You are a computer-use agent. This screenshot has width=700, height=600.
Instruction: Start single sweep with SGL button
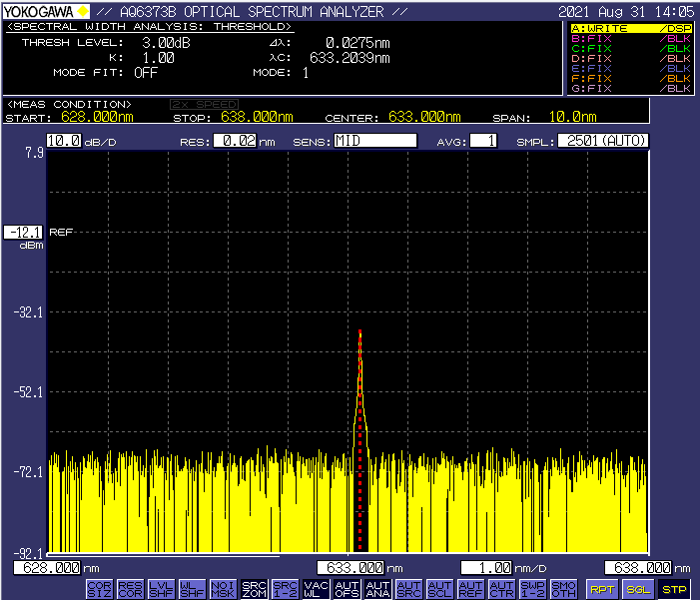pyautogui.click(x=638, y=589)
